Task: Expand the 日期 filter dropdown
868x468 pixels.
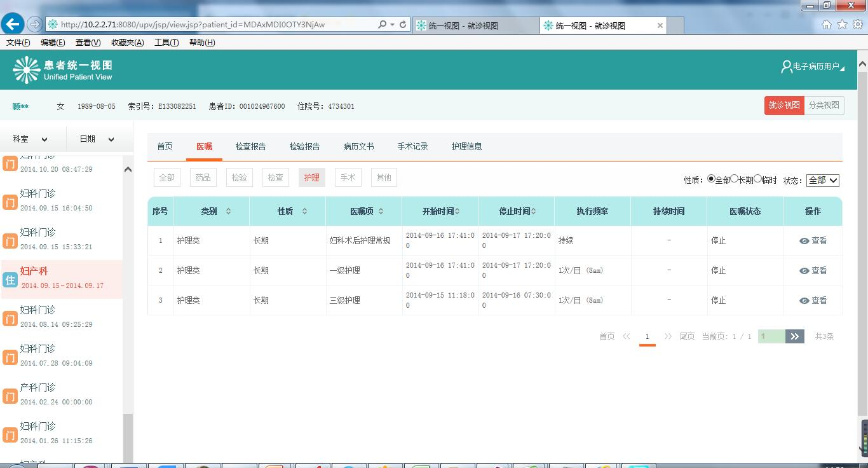Action: pos(97,139)
